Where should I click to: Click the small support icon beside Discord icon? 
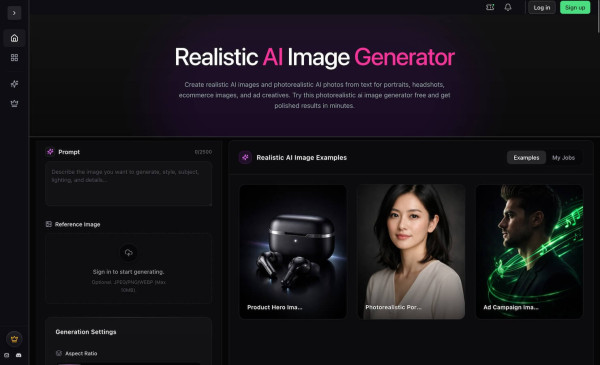(x=7, y=355)
